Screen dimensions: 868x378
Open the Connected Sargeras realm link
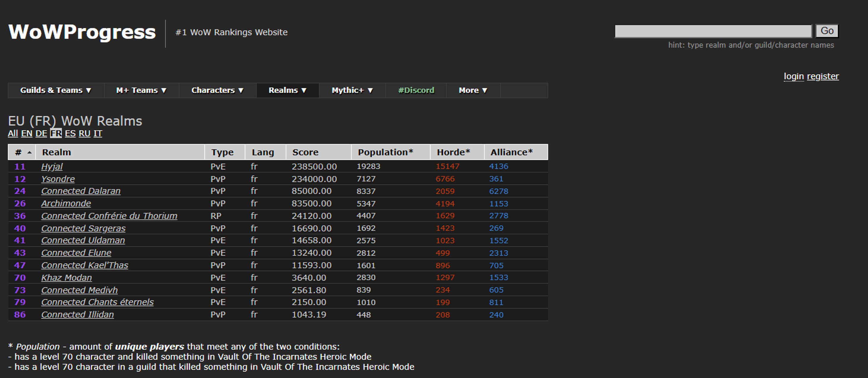(x=83, y=228)
